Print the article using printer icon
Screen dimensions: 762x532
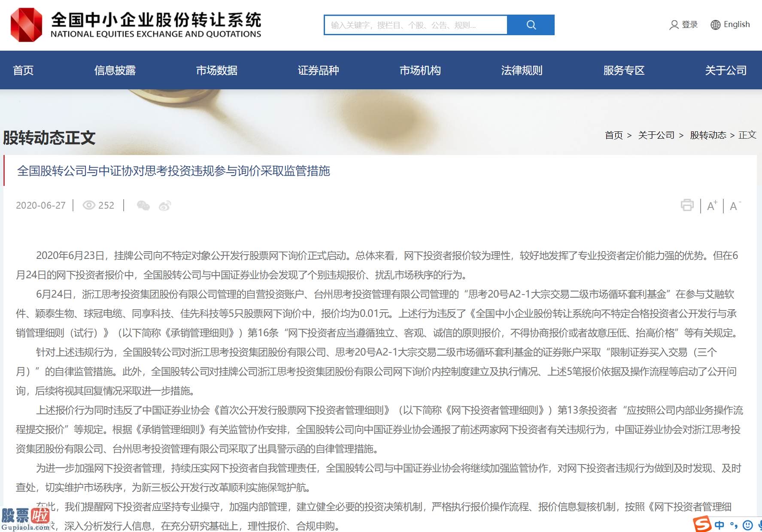pyautogui.click(x=687, y=205)
